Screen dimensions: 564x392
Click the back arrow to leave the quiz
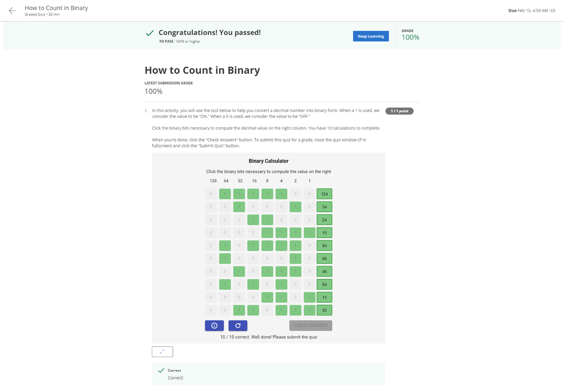(12, 10)
